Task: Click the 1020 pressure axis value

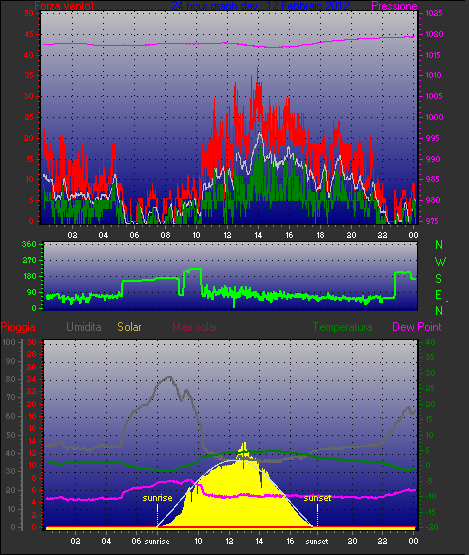Action: (x=434, y=34)
